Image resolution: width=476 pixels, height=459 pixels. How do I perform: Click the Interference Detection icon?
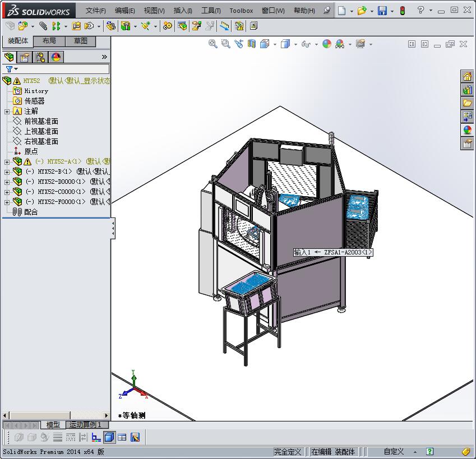(x=224, y=26)
